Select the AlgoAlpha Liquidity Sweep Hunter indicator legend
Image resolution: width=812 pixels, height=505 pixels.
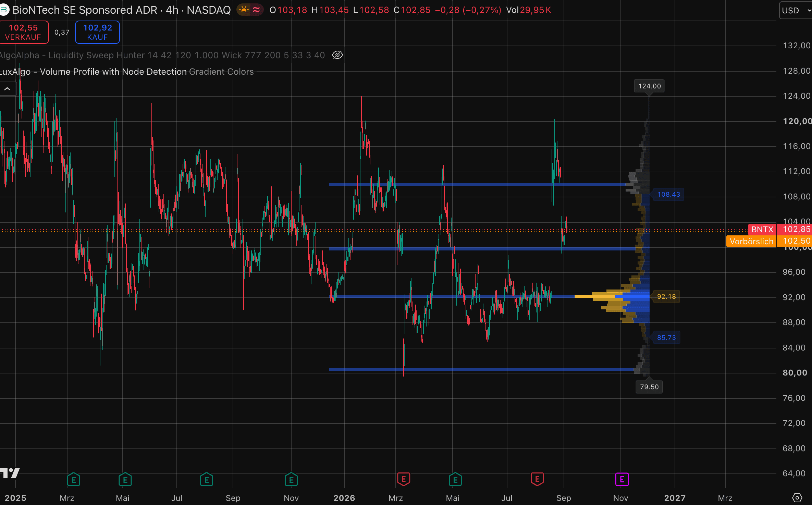pos(162,55)
